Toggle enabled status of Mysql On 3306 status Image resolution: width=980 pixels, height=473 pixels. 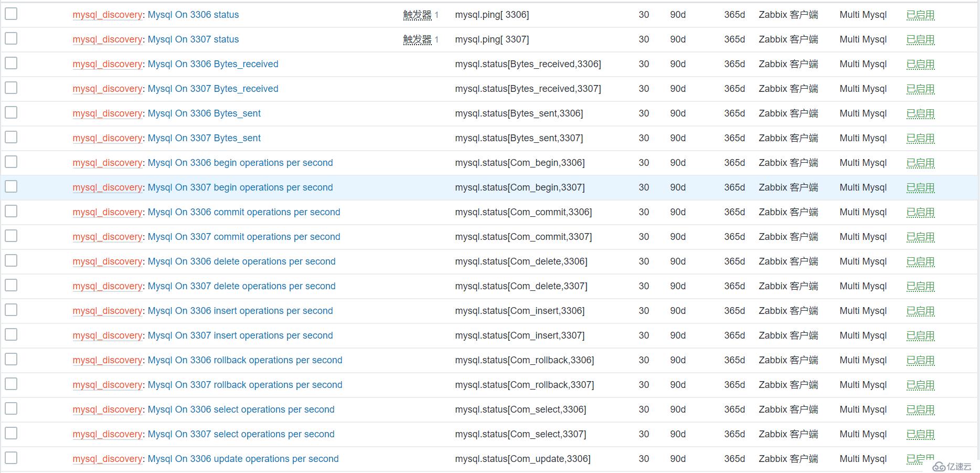click(921, 15)
